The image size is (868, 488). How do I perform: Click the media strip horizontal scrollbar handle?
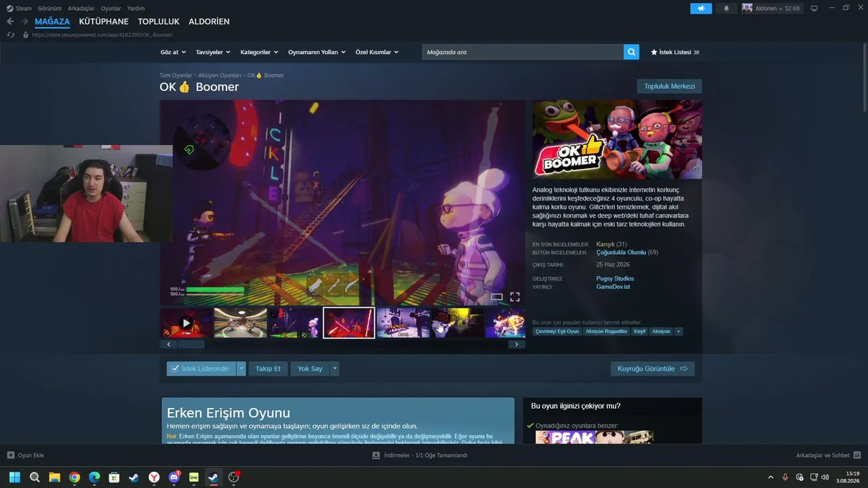tap(191, 344)
